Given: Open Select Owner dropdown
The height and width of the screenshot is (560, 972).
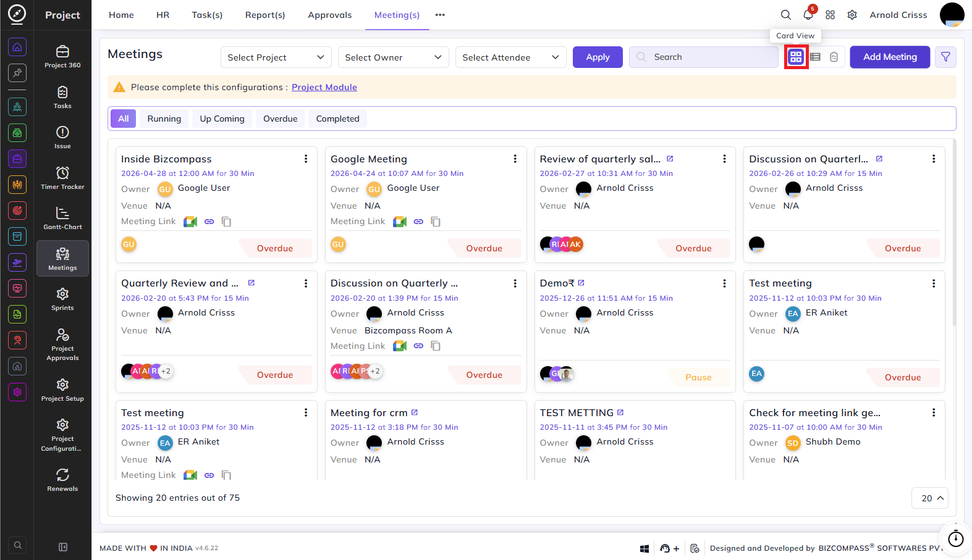Looking at the screenshot, I should click(393, 57).
